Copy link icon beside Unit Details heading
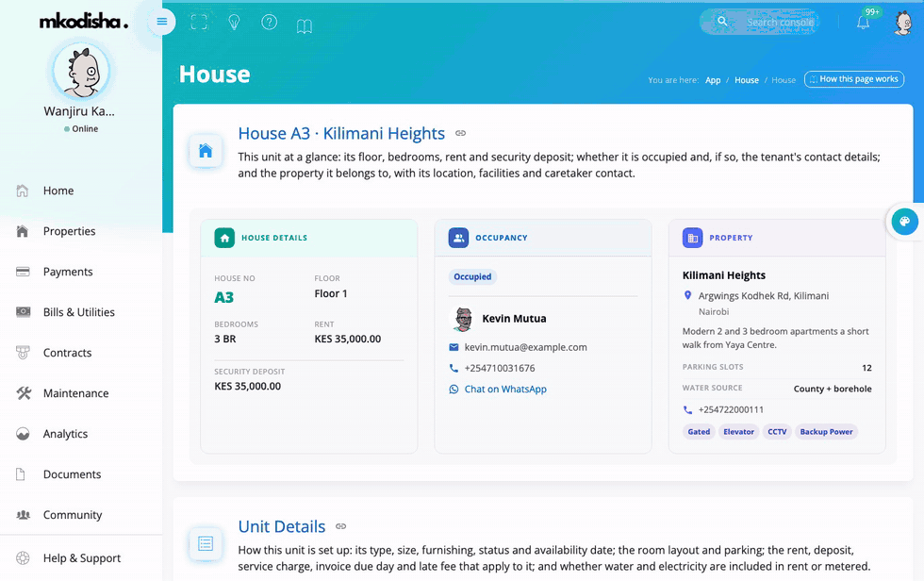924x581 pixels. 340,526
